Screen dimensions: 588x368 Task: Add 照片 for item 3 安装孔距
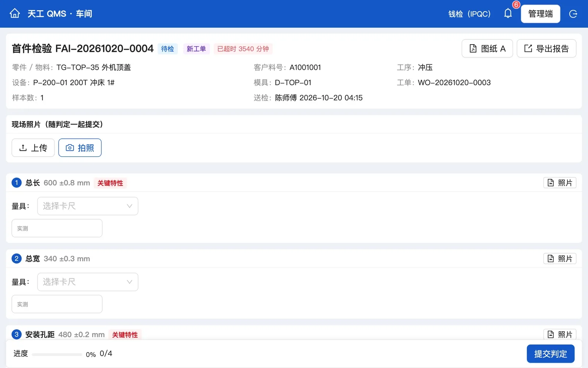(x=560, y=334)
